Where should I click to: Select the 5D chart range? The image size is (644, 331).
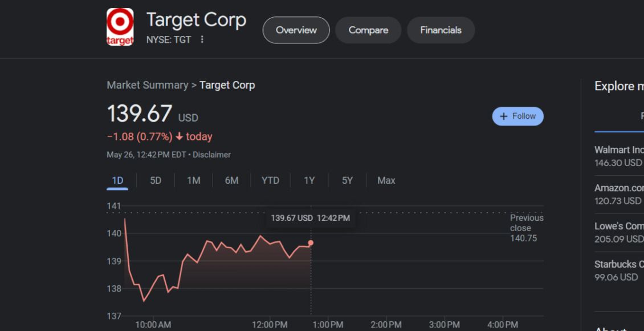pos(156,180)
